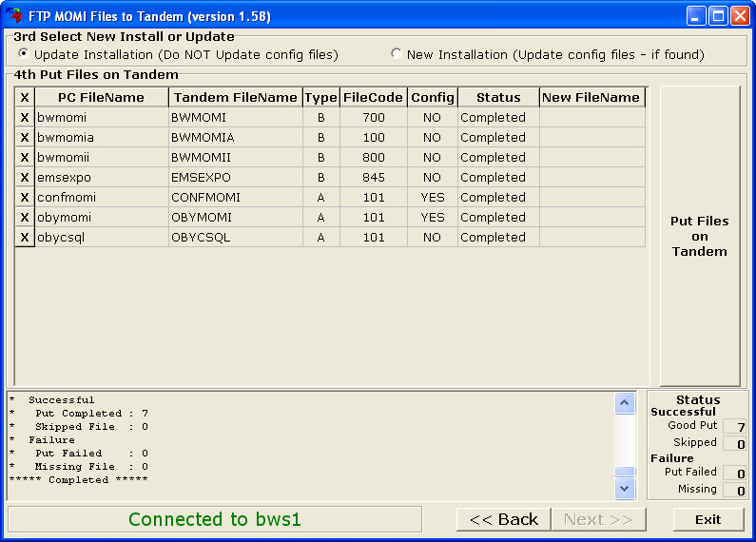Image resolution: width=756 pixels, height=542 pixels.
Task: Click the Exit button
Action: (x=708, y=519)
